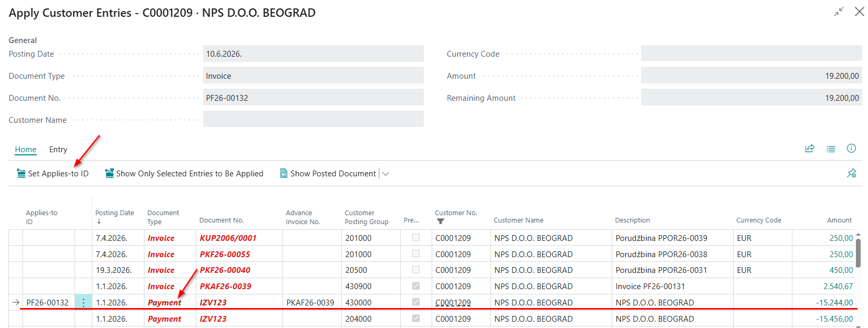Open row menu for PF26-00132 entry

(x=83, y=302)
